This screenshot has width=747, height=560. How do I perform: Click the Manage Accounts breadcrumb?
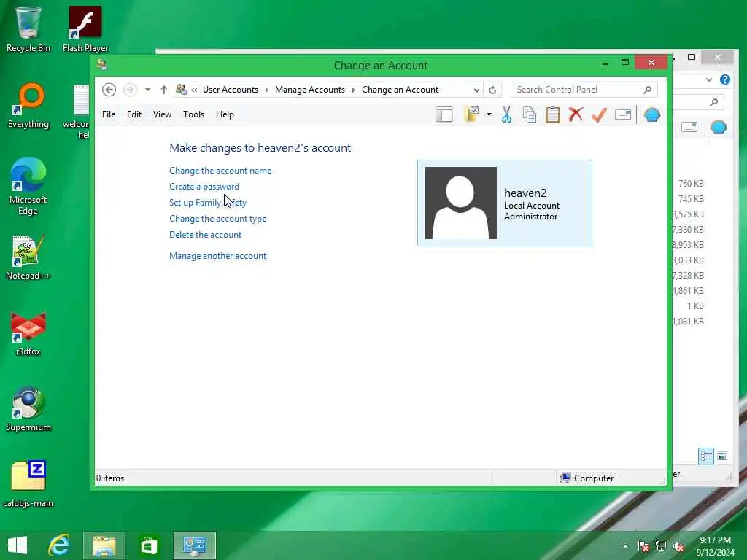pyautogui.click(x=309, y=90)
